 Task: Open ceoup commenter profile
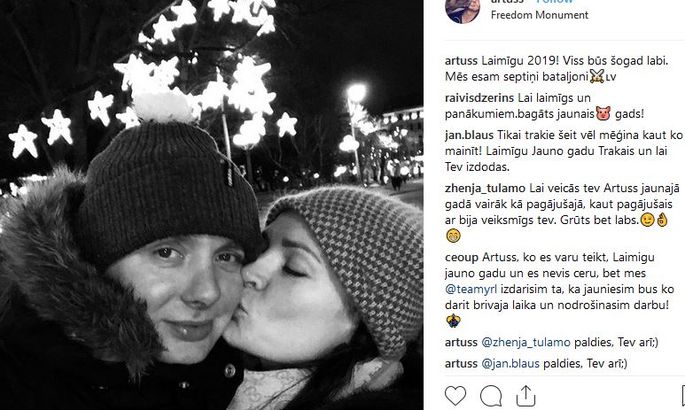pos(461,258)
